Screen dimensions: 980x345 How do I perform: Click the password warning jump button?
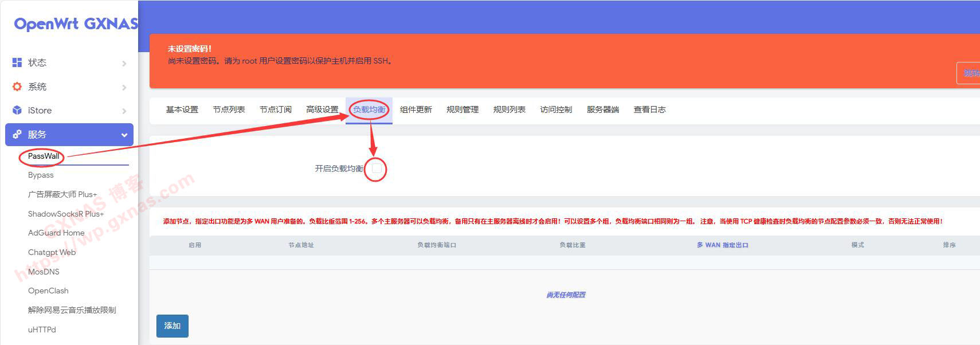(x=970, y=73)
